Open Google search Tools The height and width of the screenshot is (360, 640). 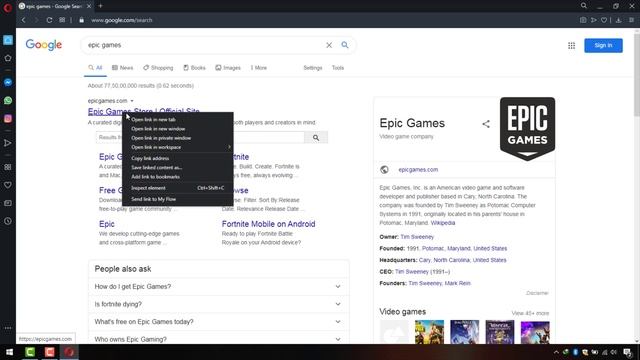click(338, 68)
